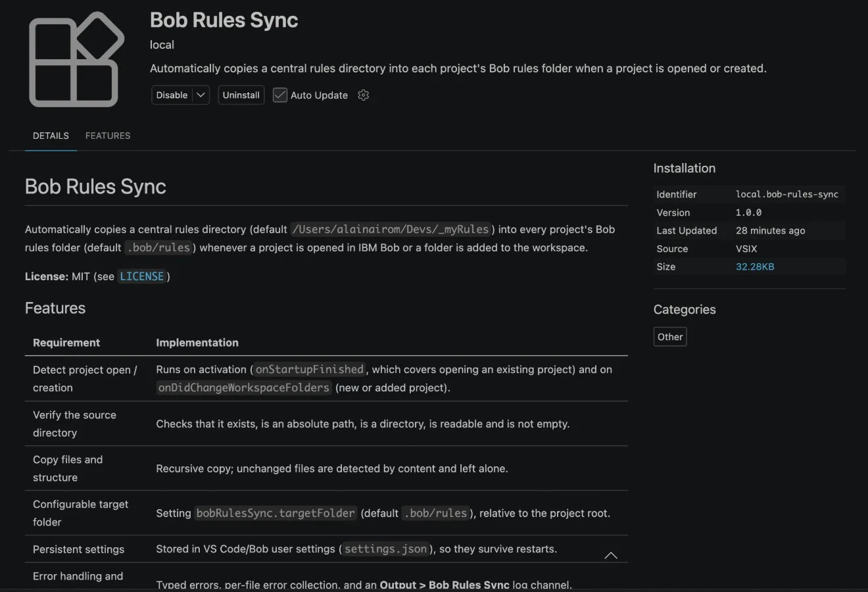Screen dimensions: 868x592
Task: Click the onDidChangeWorkspaceFolders code snippet
Action: [244, 387]
